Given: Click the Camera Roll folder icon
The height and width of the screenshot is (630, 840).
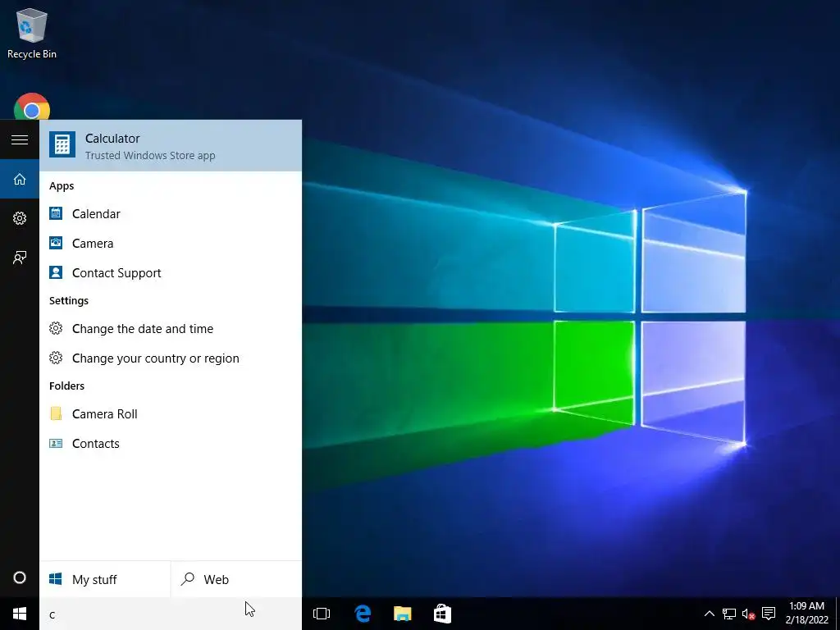Looking at the screenshot, I should click(x=56, y=413).
